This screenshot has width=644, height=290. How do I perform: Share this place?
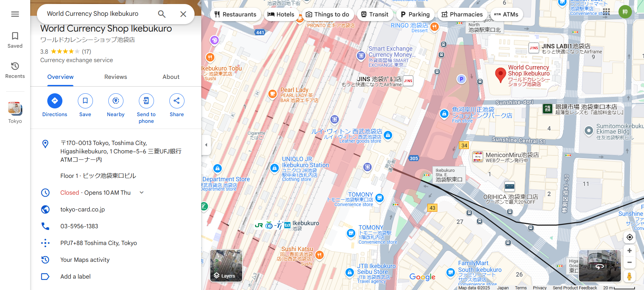pos(177,105)
